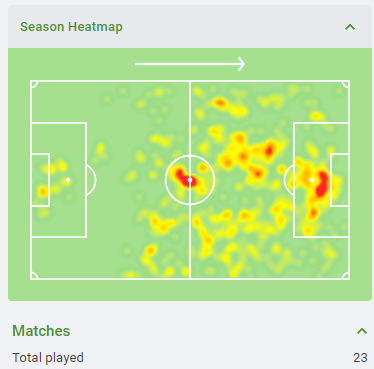
Task: Click the top-right corner arc
Action: pos(346,84)
